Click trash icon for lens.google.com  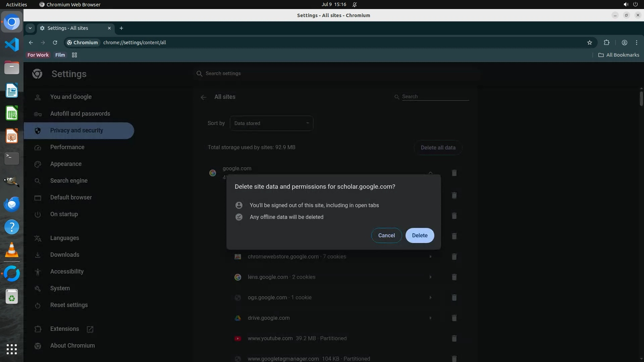pos(454,277)
